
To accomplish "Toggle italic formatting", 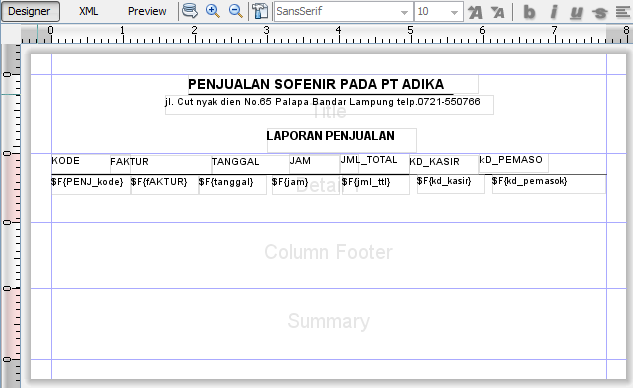I will 553,12.
